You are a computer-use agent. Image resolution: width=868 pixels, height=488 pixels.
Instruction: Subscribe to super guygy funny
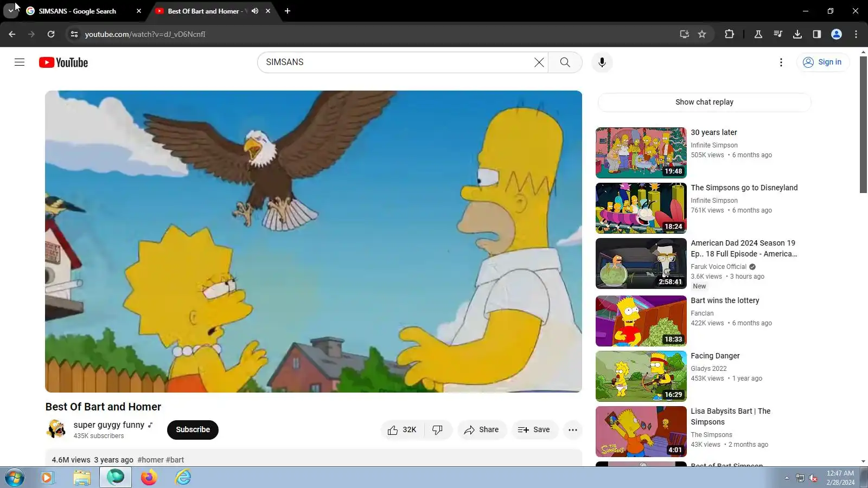[193, 430]
